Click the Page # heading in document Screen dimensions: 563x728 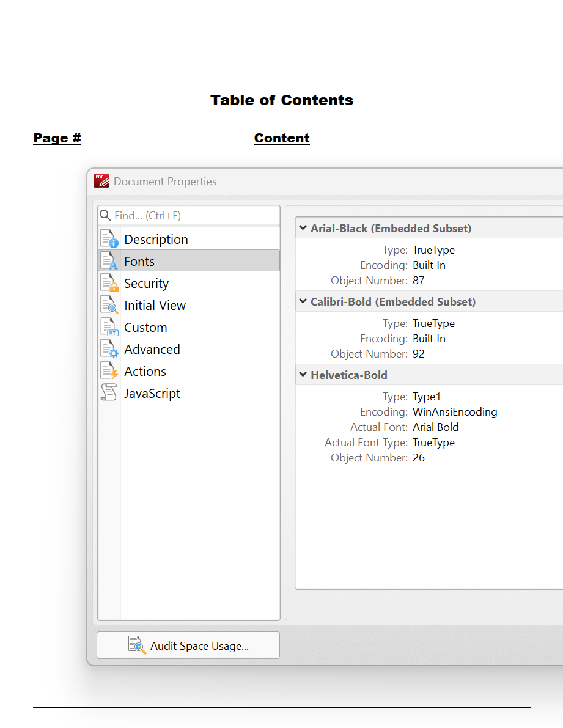click(x=57, y=138)
